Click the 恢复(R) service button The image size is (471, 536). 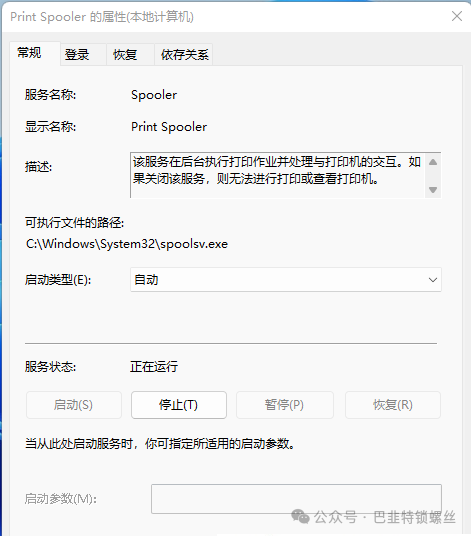(x=393, y=405)
